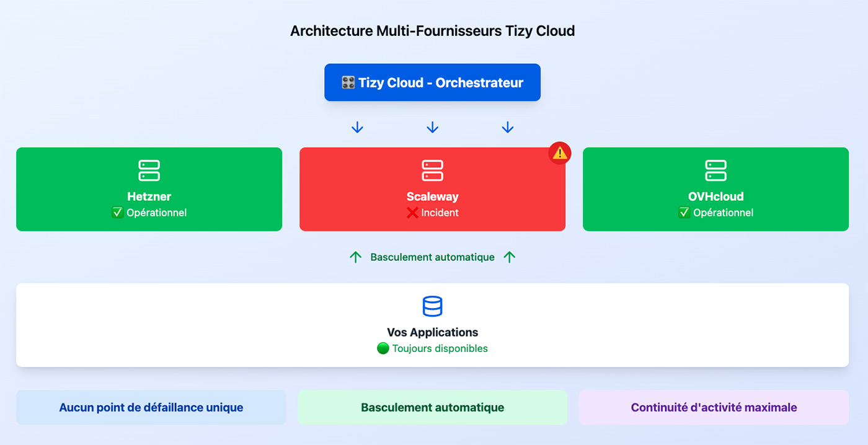Click the green circle beside Toujours disponibles
This screenshot has width=868, height=445.
pos(383,348)
